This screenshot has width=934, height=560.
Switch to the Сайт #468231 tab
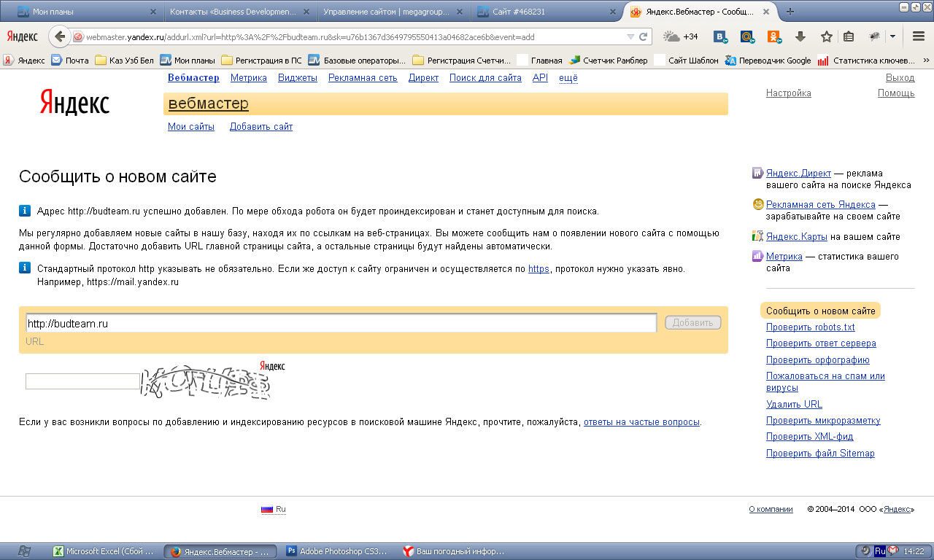pyautogui.click(x=544, y=12)
